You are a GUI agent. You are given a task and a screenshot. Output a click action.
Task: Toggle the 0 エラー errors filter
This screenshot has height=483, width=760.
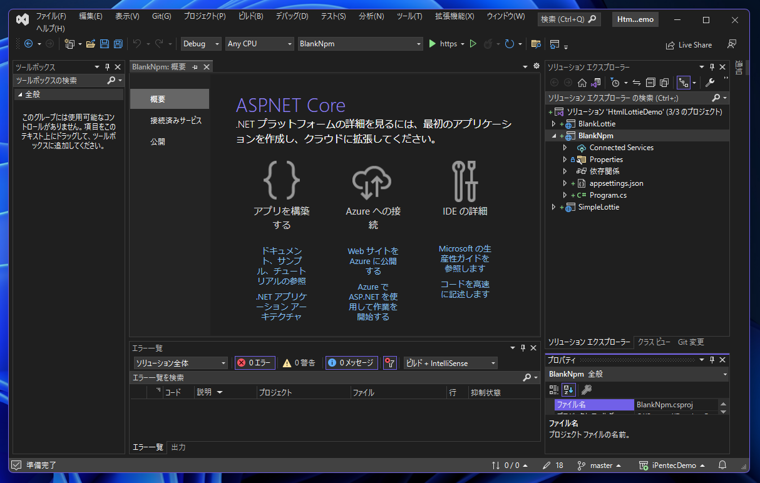[x=255, y=363]
